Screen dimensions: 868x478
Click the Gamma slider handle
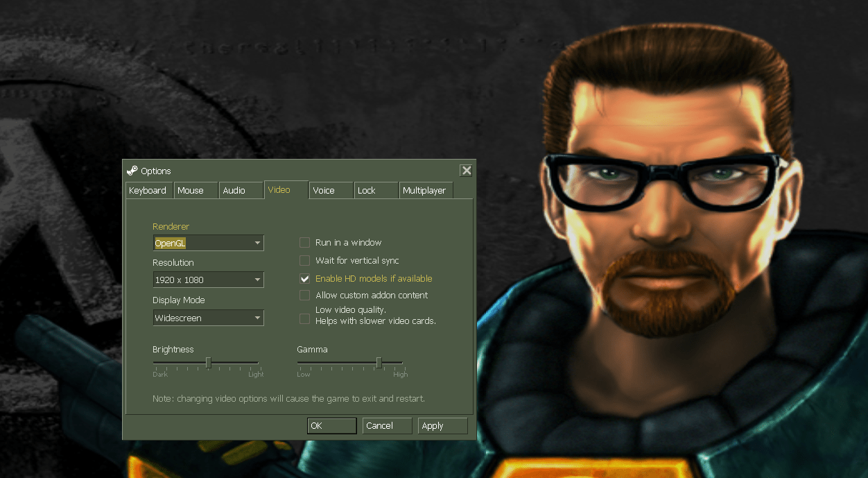(379, 362)
